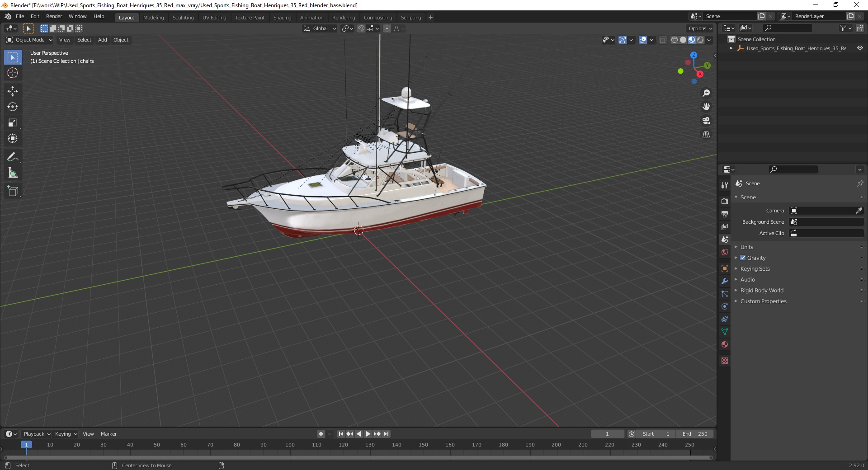Open the Particle properties tab
Viewport: 868px width, 470px height.
point(725,294)
